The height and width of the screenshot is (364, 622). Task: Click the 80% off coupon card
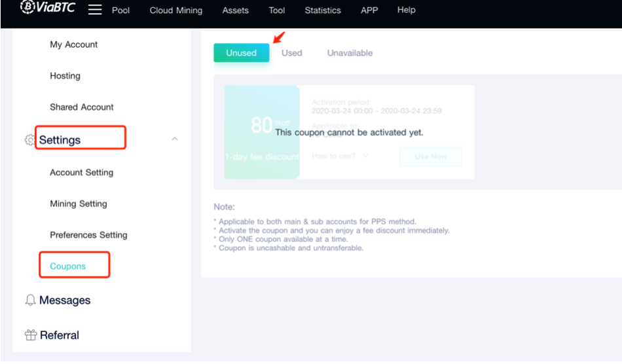coord(262,132)
